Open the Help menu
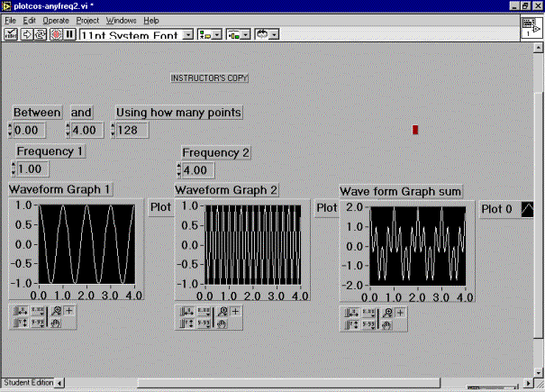Screen dimensions: 545x392 151,21
